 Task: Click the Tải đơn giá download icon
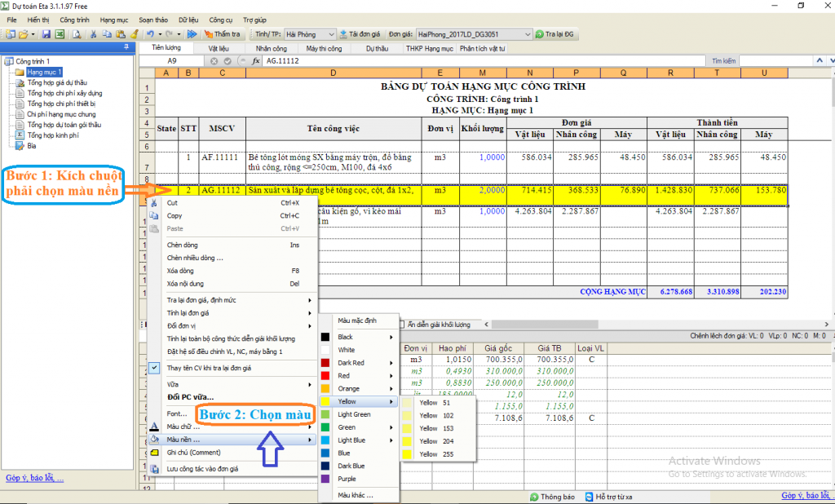pos(343,34)
